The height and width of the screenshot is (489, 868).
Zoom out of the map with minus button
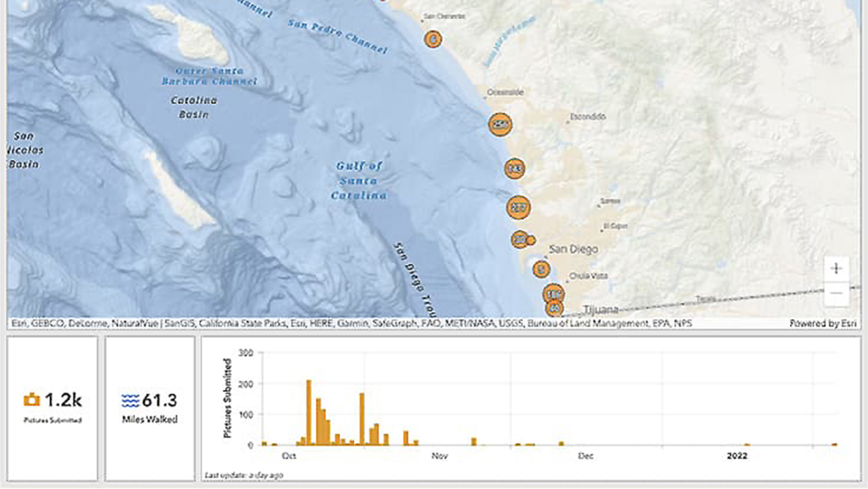[836, 293]
